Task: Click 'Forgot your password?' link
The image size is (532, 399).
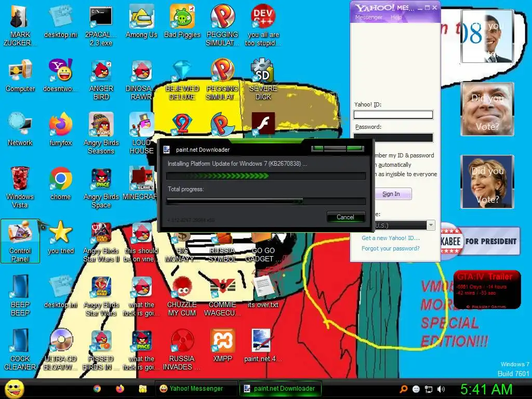Action: [x=391, y=248]
